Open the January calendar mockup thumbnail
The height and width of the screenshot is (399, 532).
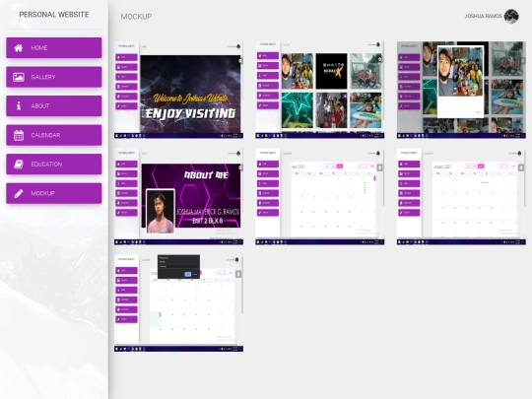[x=461, y=197]
